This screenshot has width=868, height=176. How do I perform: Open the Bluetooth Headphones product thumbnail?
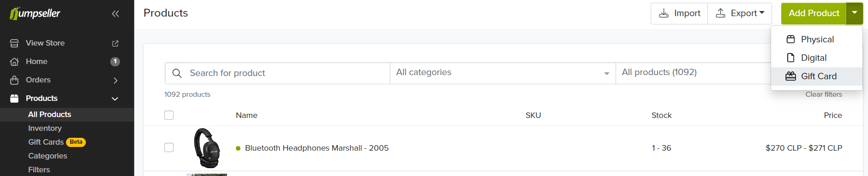(207, 148)
